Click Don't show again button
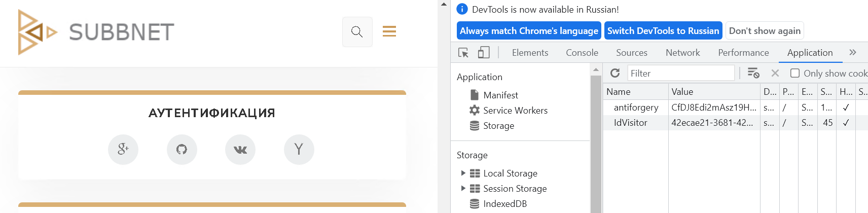868x213 pixels. click(x=764, y=31)
